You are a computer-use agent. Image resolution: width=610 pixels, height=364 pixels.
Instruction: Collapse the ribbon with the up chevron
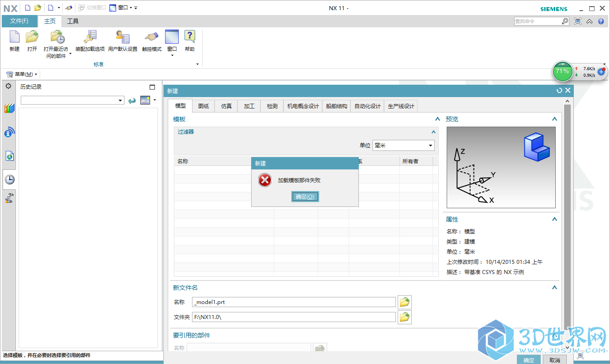click(x=589, y=21)
